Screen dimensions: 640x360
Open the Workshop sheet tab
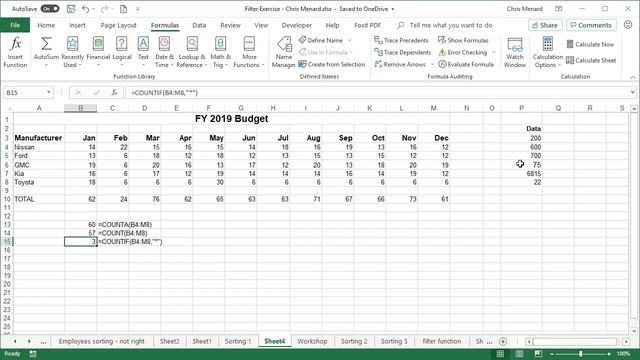click(x=312, y=341)
